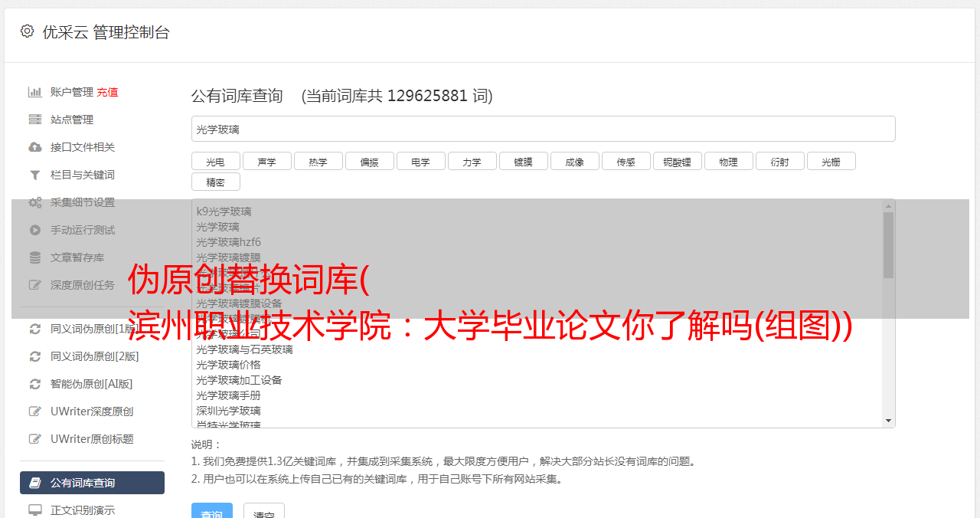This screenshot has width=980, height=518.
Task: Click the refresh icon for 同义词伪原创[2版]
Action: pyautogui.click(x=35, y=356)
